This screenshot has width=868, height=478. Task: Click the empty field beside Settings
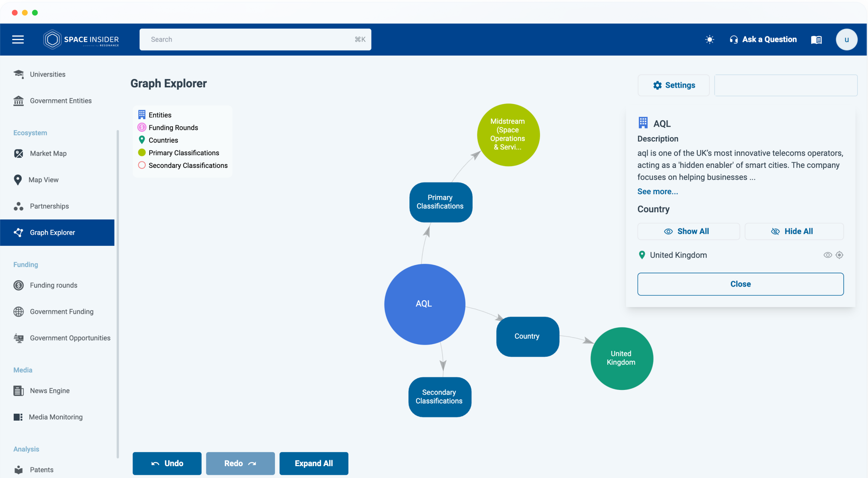click(786, 85)
